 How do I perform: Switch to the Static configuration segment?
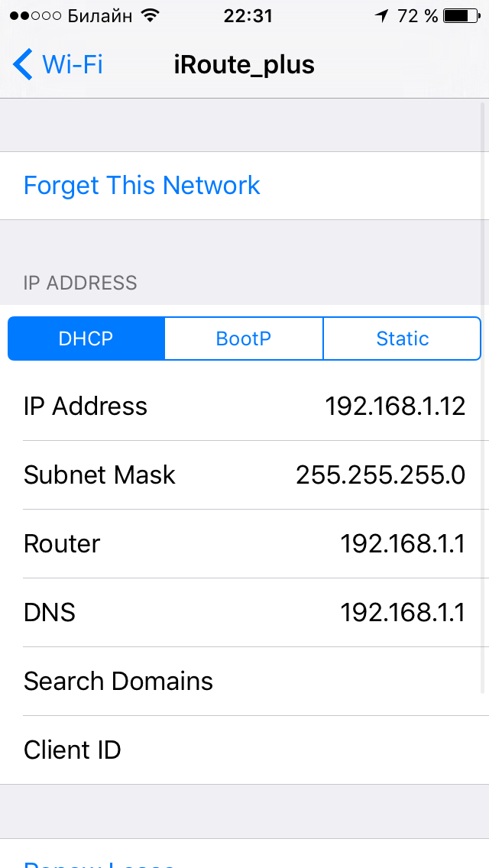[x=402, y=338]
